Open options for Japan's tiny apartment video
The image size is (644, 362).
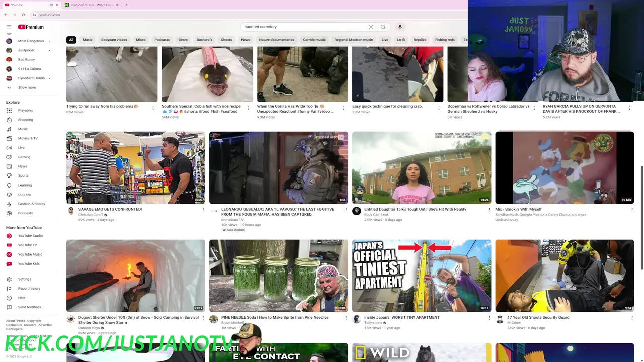(489, 318)
